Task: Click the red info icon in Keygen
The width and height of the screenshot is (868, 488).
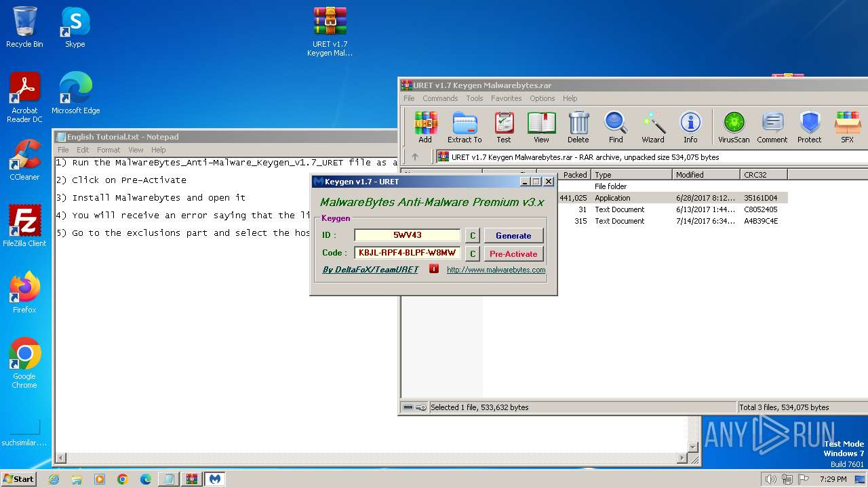Action: [434, 269]
